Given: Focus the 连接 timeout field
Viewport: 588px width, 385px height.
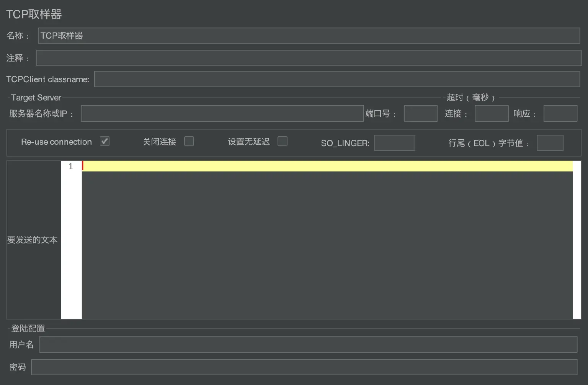Looking at the screenshot, I should [492, 114].
